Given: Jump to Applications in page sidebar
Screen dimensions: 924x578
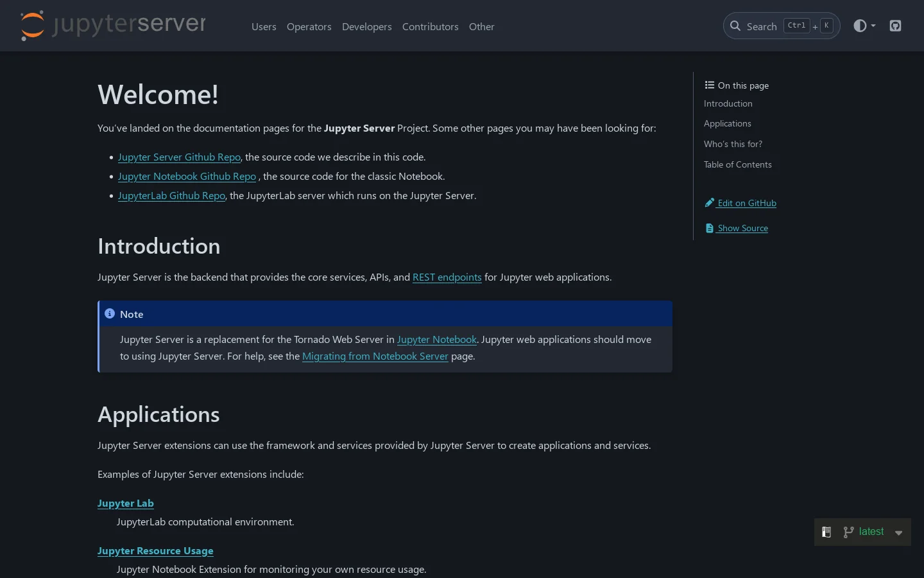Looking at the screenshot, I should point(728,123).
